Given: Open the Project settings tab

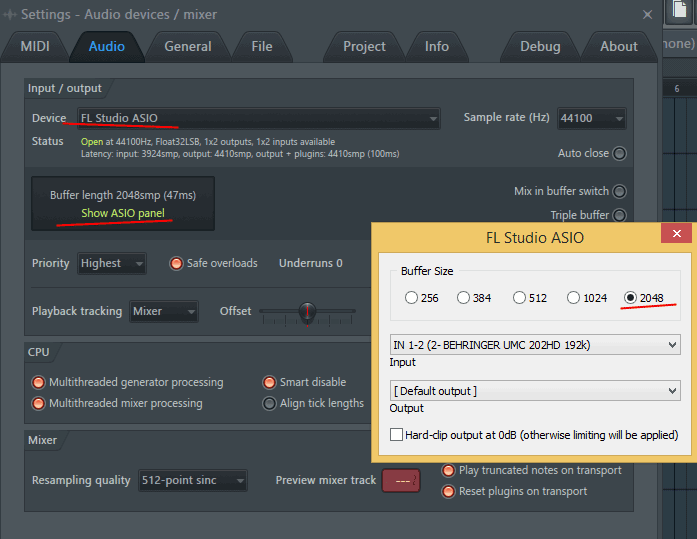Looking at the screenshot, I should point(364,47).
